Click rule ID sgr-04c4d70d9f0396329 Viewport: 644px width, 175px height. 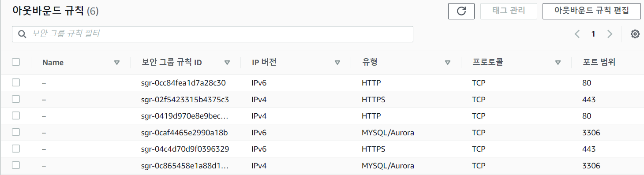coord(185,149)
